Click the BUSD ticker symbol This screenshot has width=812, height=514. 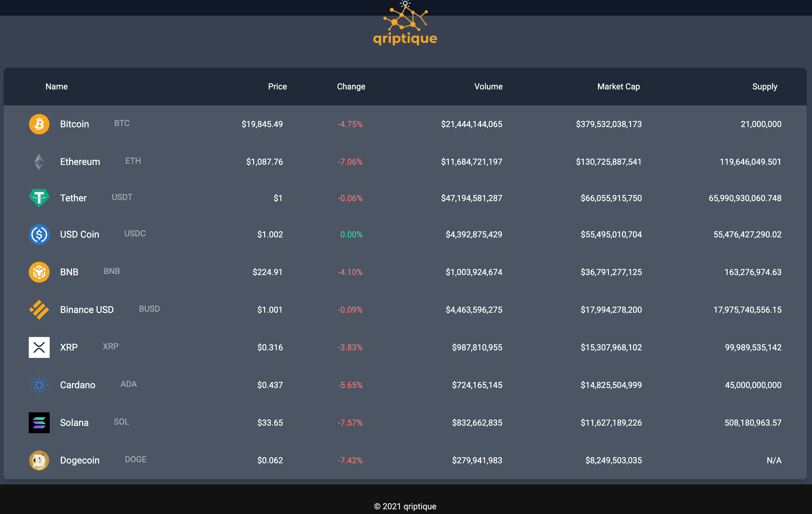(x=149, y=309)
